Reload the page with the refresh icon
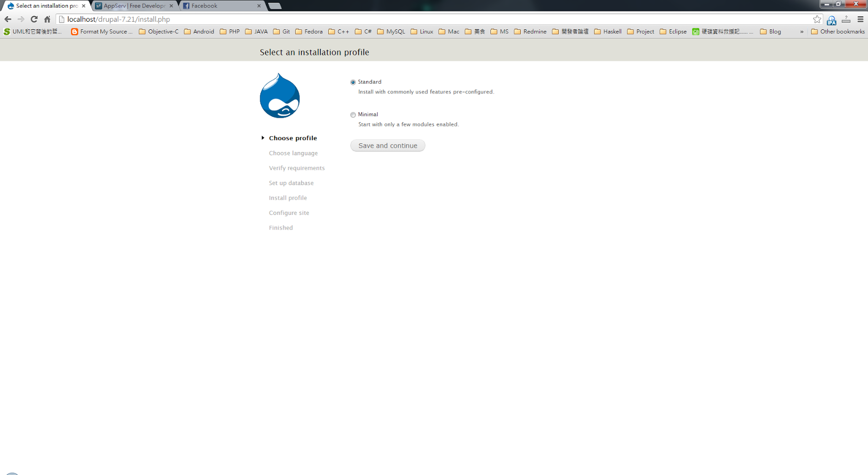868x475 pixels. click(34, 19)
